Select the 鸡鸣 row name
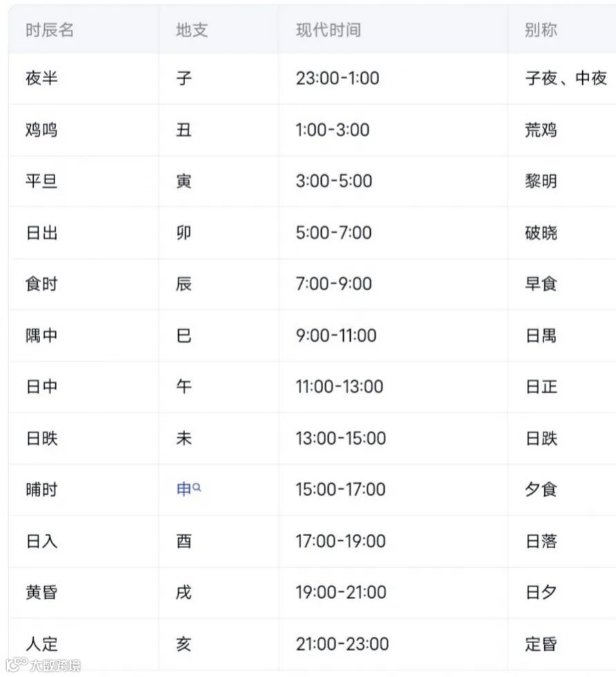 tap(41, 130)
